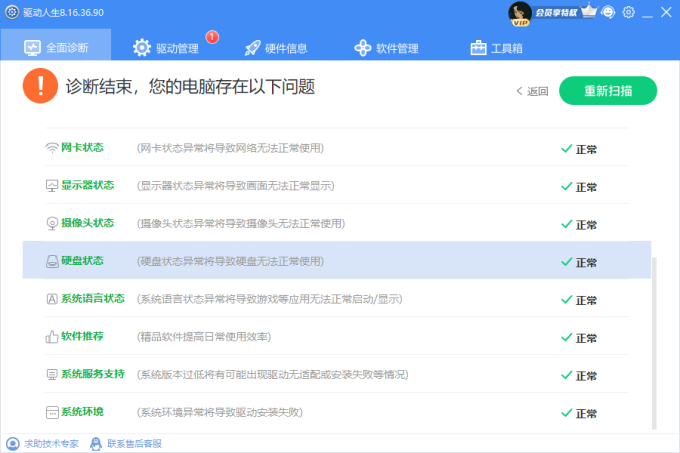Image resolution: width=680 pixels, height=453 pixels.
Task: Click 正常 status of 软件推荐 row
Action: pyautogui.click(x=579, y=338)
